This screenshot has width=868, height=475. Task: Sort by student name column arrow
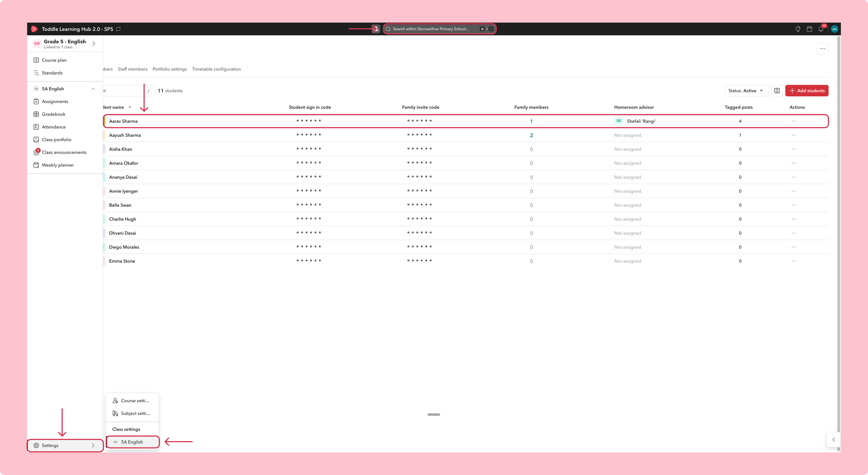pyautogui.click(x=130, y=107)
